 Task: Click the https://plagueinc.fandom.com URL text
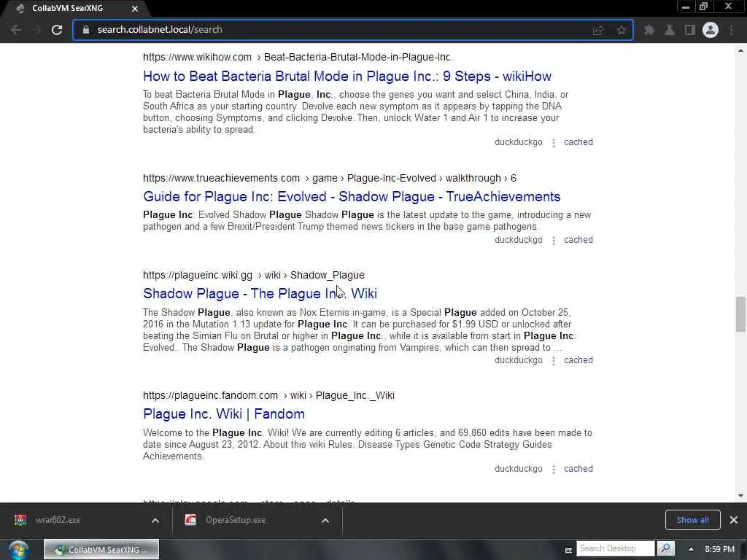(x=210, y=396)
